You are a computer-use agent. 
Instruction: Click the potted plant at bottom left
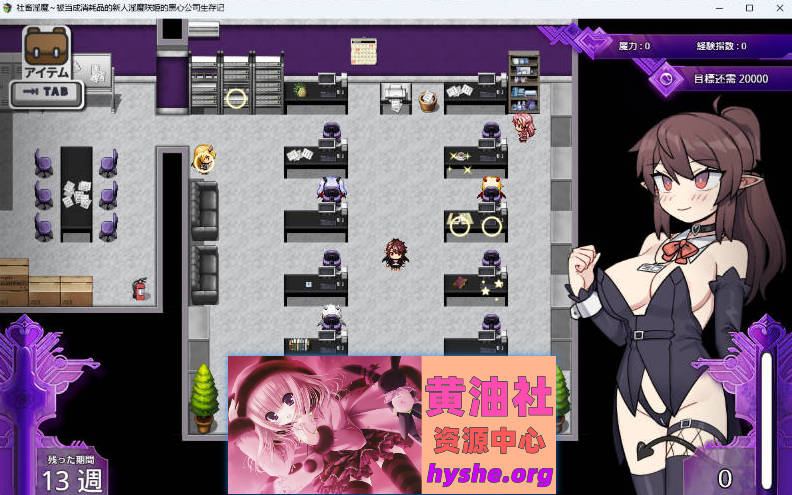pos(204,397)
